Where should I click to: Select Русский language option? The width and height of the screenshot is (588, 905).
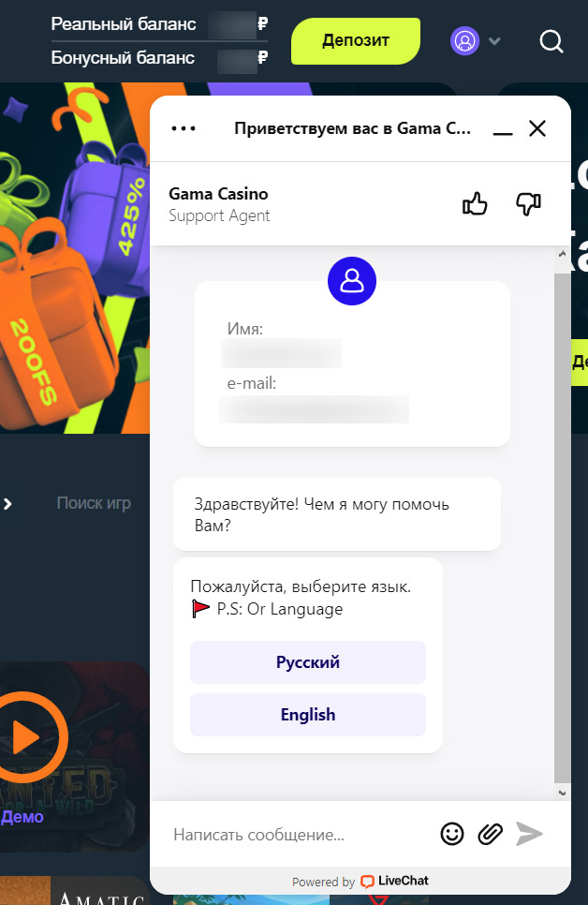(308, 662)
